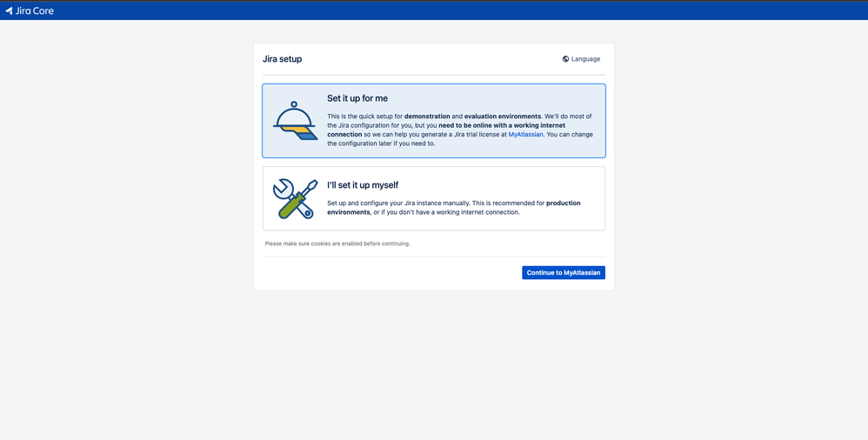868x440 pixels.
Task: Click "evaluation environments" bold text
Action: [x=502, y=117]
